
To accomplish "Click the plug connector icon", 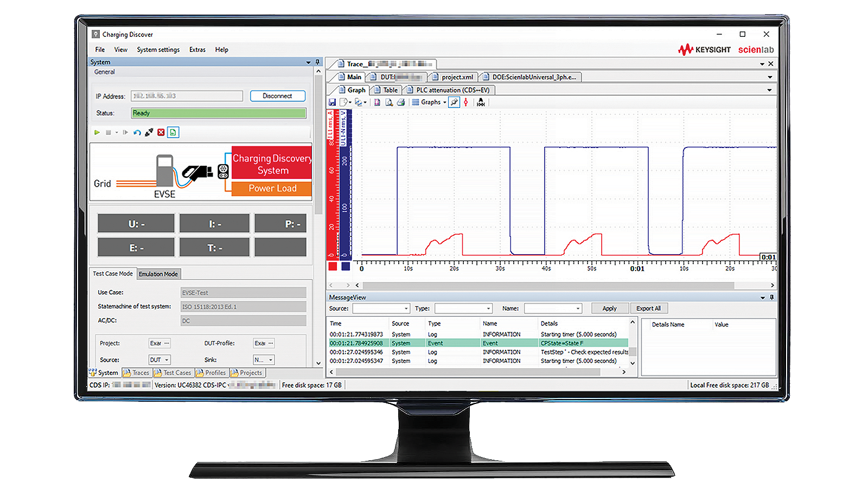I will [x=149, y=132].
